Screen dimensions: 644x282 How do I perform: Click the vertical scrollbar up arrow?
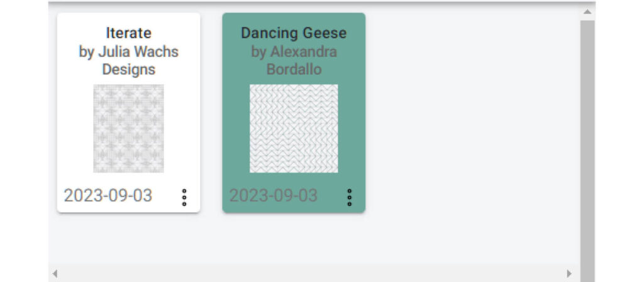tap(587, 12)
